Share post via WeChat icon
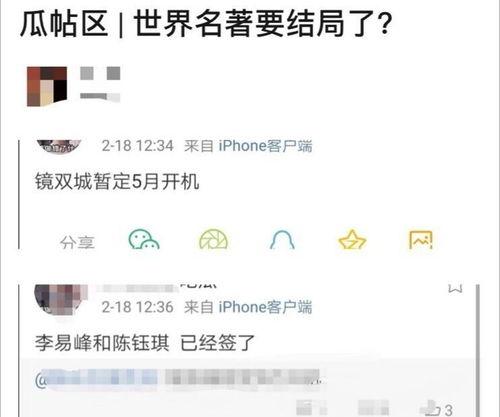The image size is (500, 417). pyautogui.click(x=144, y=239)
